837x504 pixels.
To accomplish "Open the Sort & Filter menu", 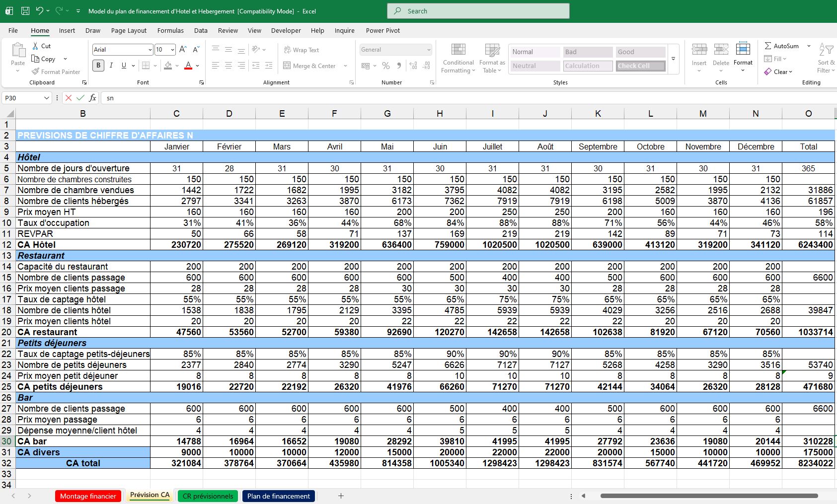I will [x=826, y=58].
